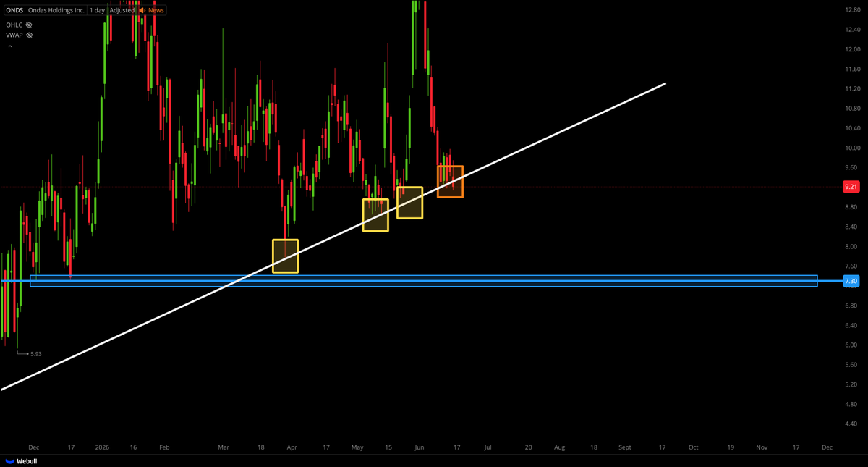Click 4.40 on the price axis
868x467 pixels.
pyautogui.click(x=851, y=424)
